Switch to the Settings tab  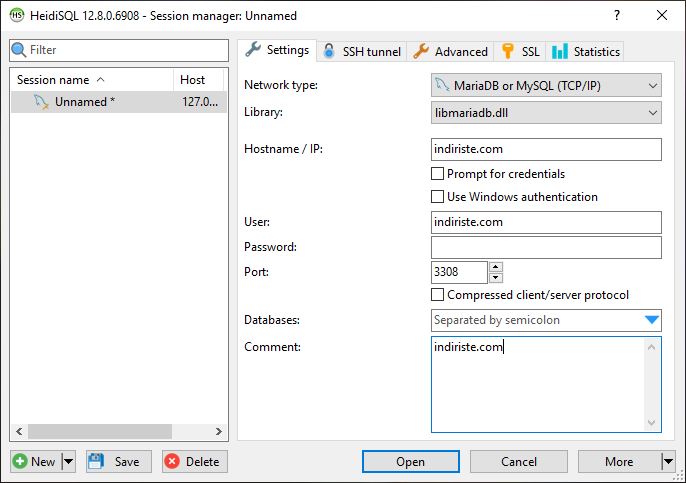[x=277, y=50]
